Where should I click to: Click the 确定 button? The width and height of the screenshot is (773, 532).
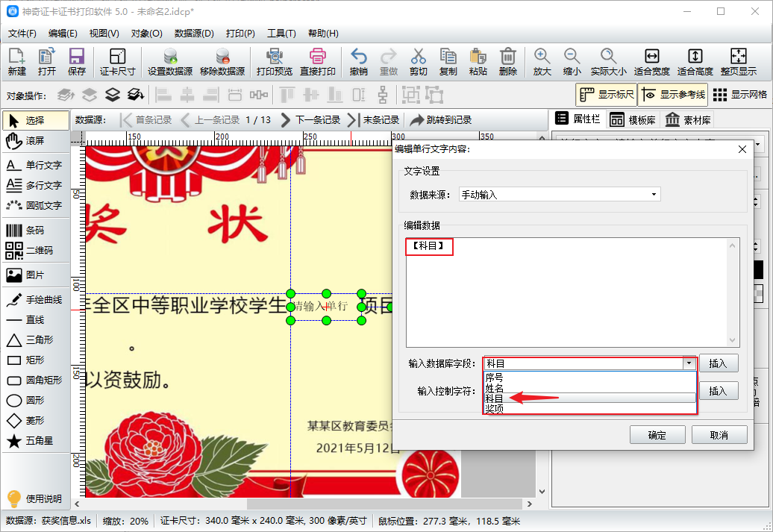click(657, 435)
